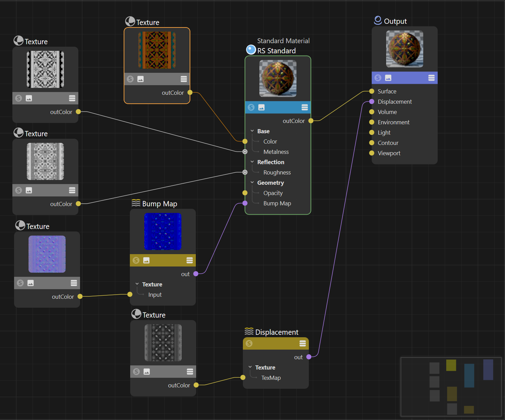
Task: Click the navigator minimap in the corner
Action: [x=451, y=387]
